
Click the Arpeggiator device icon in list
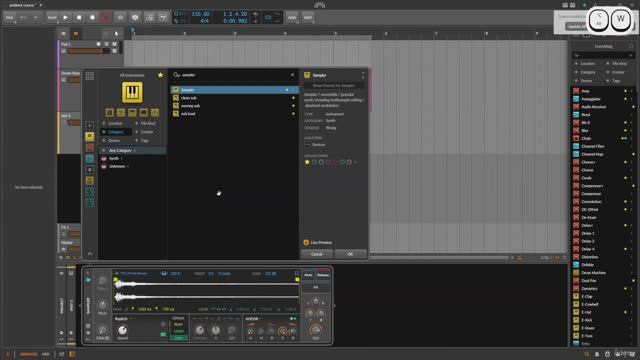pyautogui.click(x=576, y=99)
